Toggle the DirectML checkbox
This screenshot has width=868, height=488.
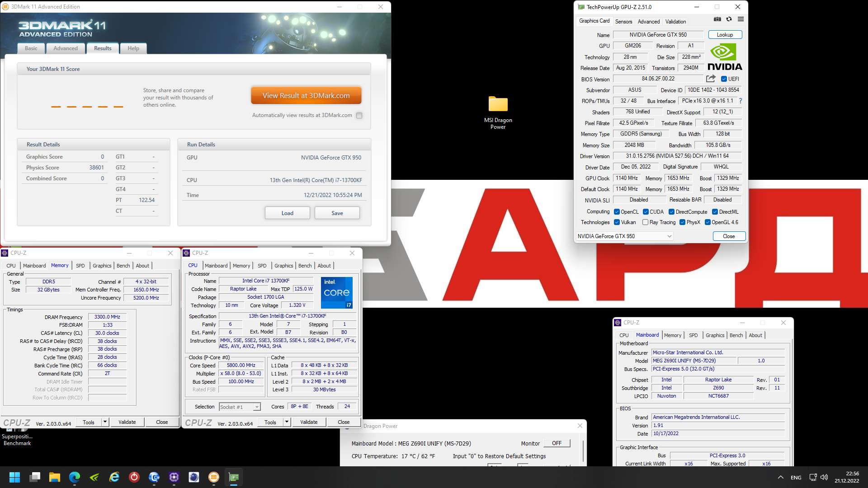715,212
